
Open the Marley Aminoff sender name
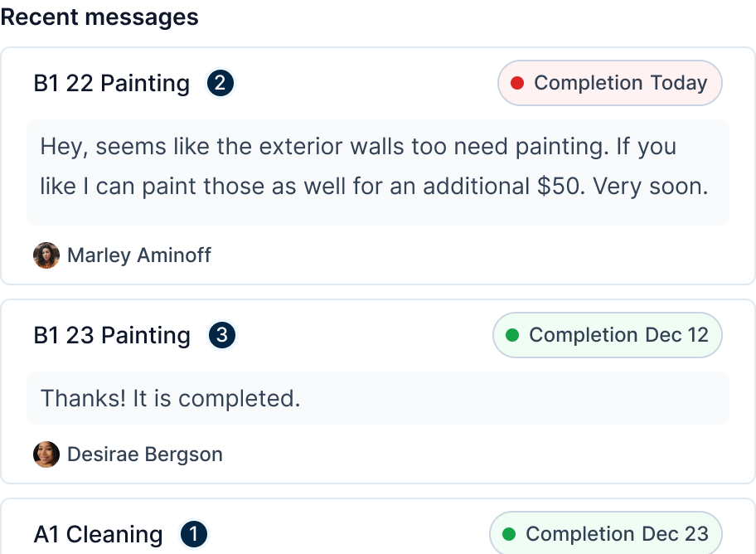[138, 255]
